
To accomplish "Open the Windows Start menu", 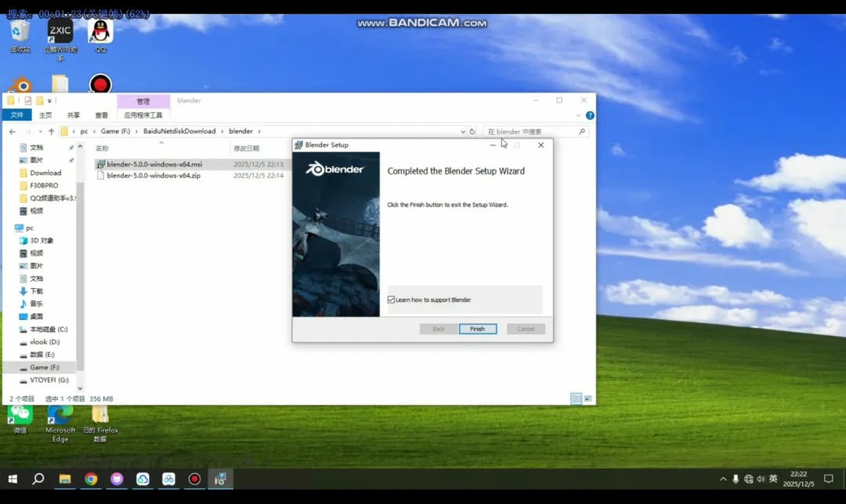I will (x=13, y=479).
